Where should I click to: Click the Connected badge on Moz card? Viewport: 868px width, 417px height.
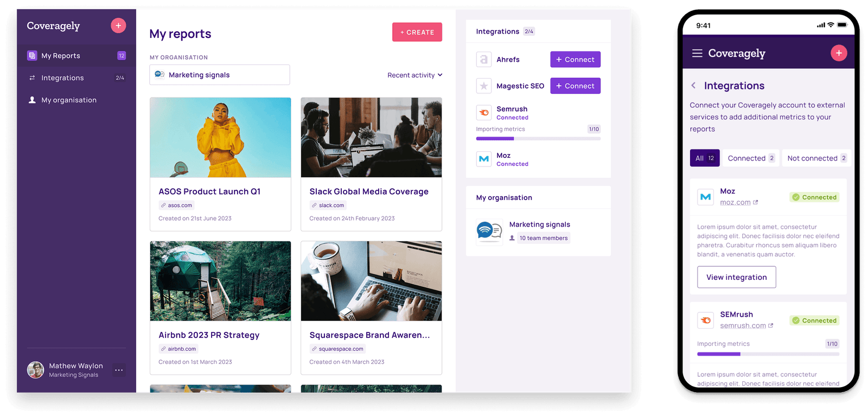pos(814,197)
